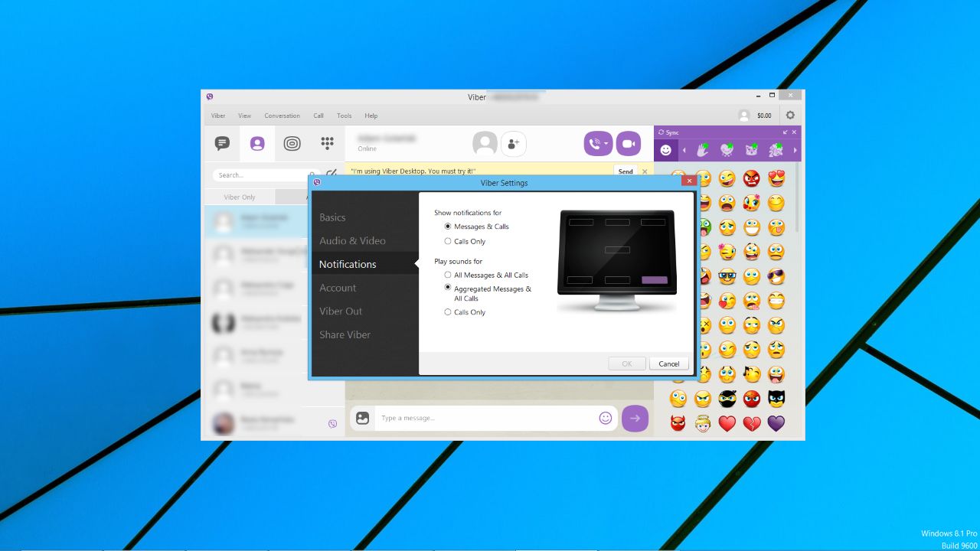Dismiss the yellow invitation banner

click(645, 171)
